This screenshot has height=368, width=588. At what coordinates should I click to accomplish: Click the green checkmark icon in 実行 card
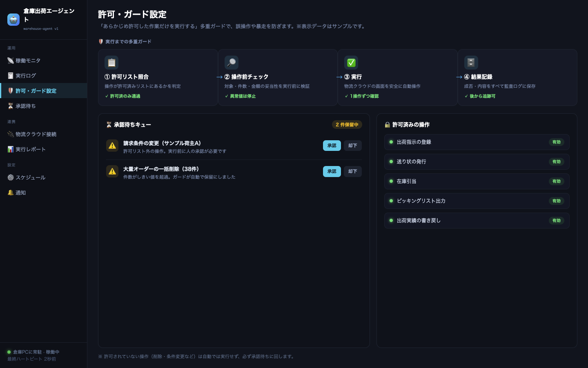pyautogui.click(x=351, y=63)
